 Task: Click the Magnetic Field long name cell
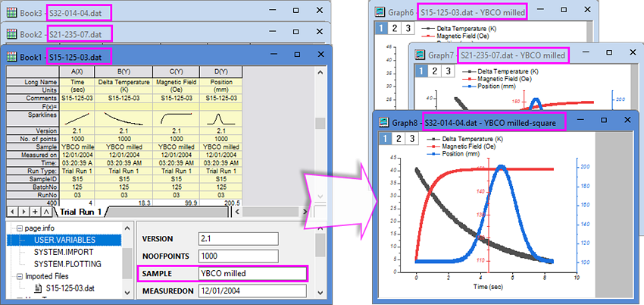click(177, 82)
